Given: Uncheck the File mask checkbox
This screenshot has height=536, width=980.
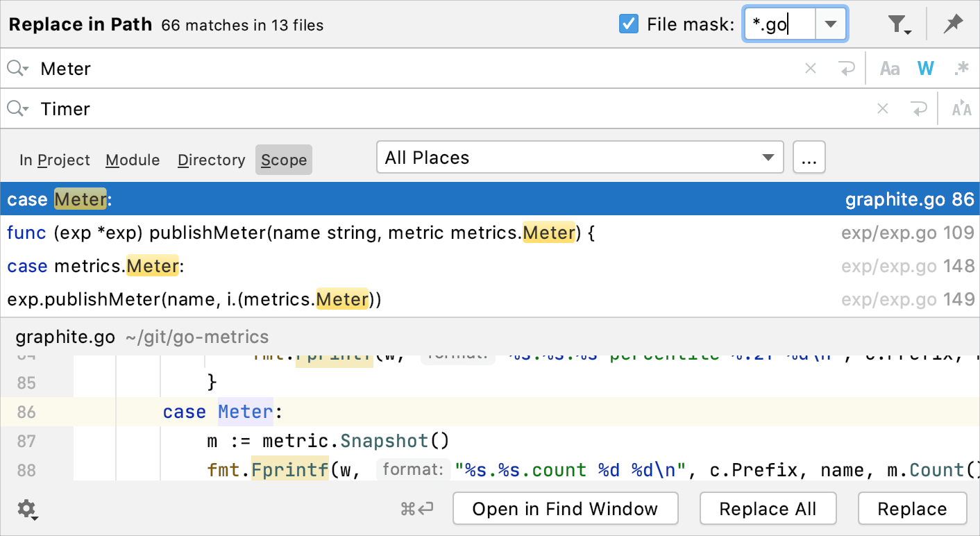Looking at the screenshot, I should (x=628, y=23).
